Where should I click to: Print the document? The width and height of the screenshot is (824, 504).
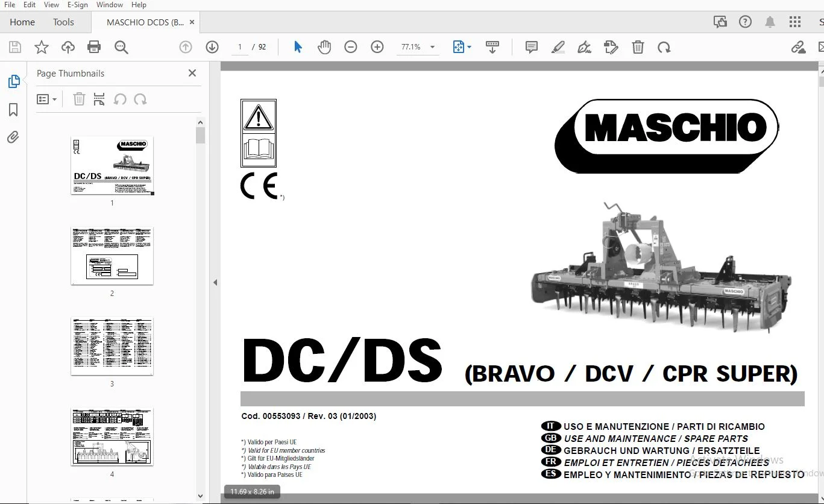coord(94,47)
